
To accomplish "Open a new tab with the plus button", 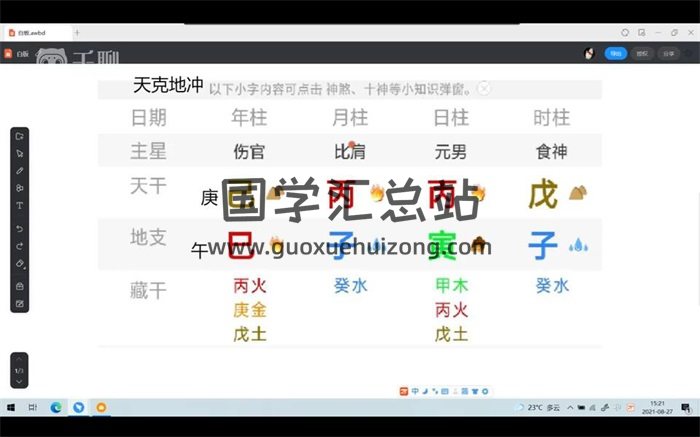I will (x=77, y=33).
